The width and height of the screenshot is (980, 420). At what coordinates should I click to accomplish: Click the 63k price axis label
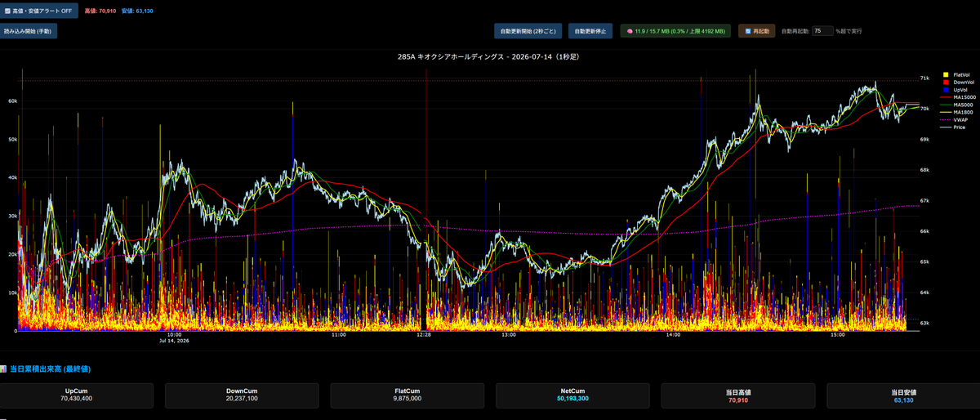coord(924,323)
